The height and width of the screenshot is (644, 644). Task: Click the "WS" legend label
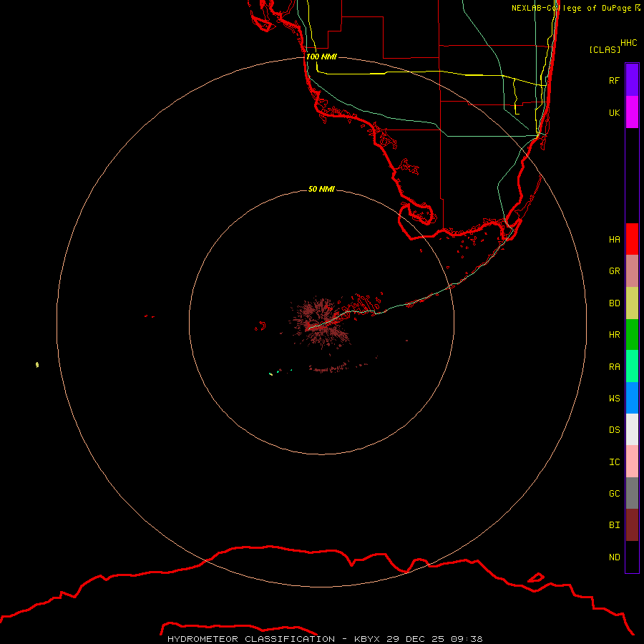614,398
